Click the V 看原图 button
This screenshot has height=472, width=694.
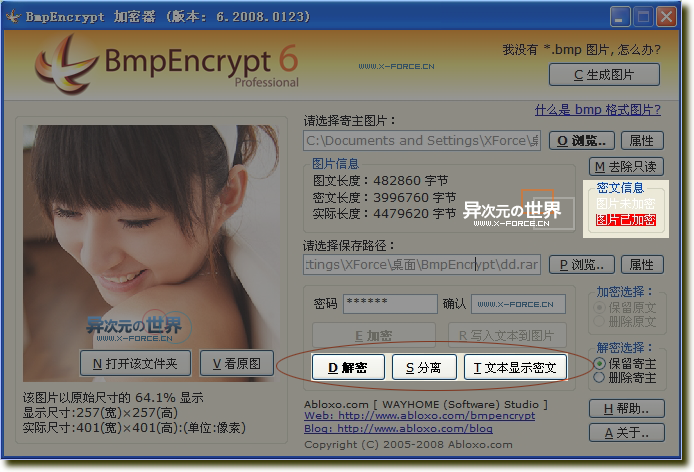pos(237,364)
